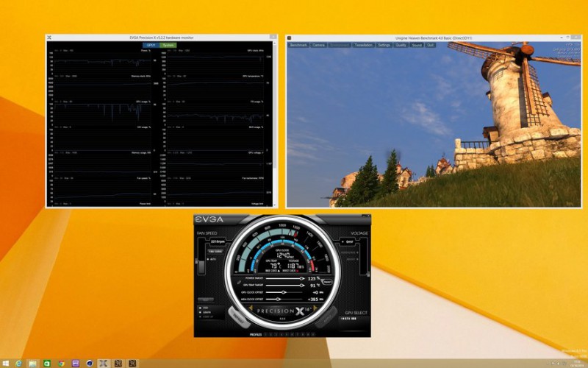Switch to the System tab in hardware monitor
This screenshot has width=588, height=368.
point(168,45)
